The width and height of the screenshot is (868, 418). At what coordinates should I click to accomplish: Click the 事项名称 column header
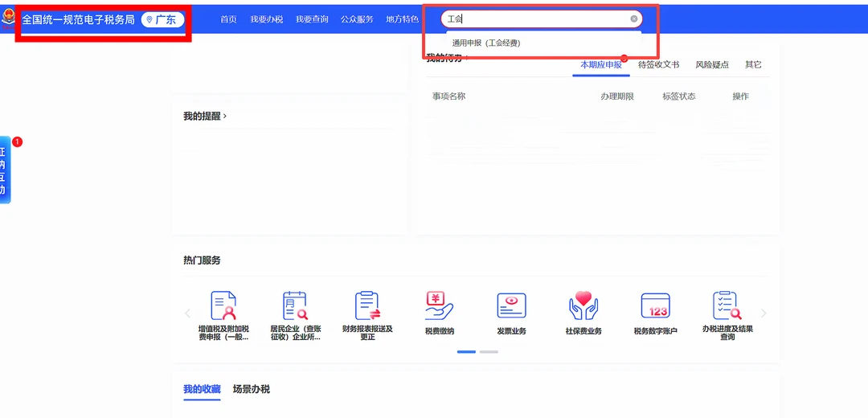(449, 96)
